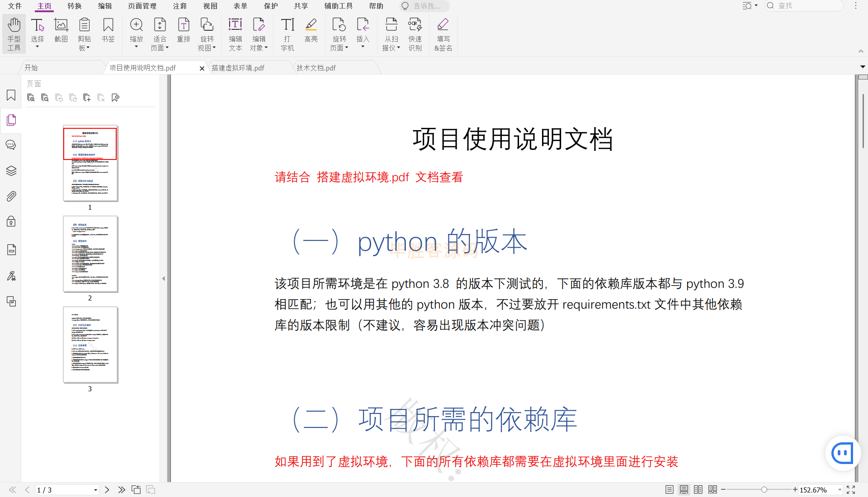Open the 注释 (Comment) ribbon tab
868x497 pixels.
[180, 6]
